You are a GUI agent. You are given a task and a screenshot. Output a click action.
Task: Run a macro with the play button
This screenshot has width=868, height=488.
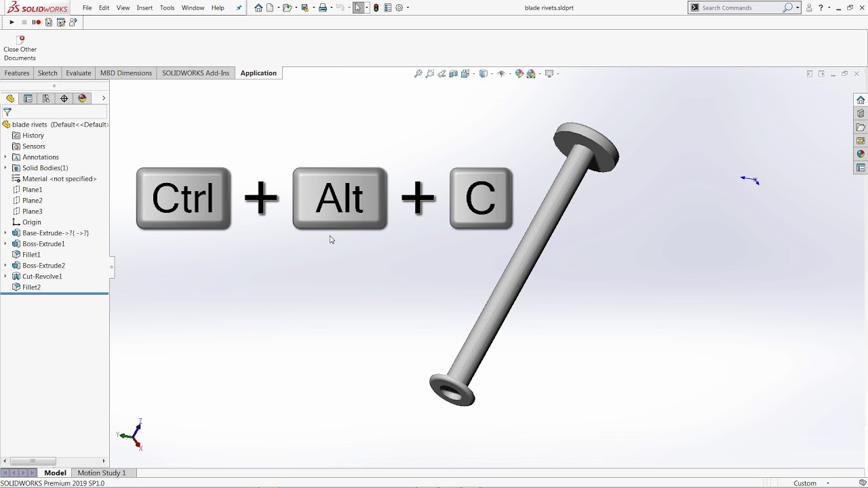[12, 22]
